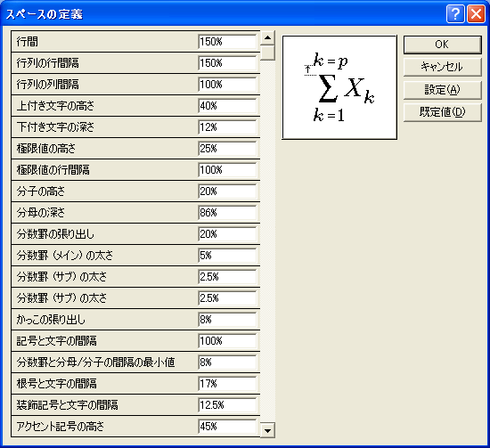Click the アクセント記号の高さ label

point(61,427)
